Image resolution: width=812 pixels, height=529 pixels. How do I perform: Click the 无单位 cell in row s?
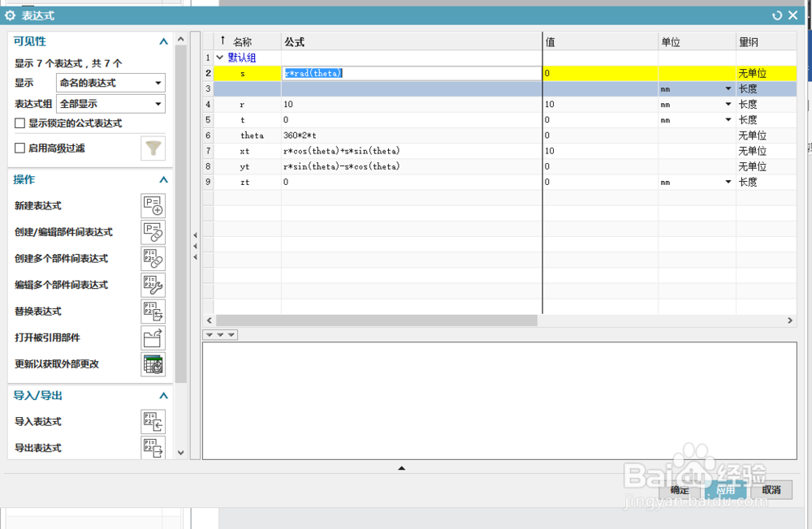tap(767, 73)
